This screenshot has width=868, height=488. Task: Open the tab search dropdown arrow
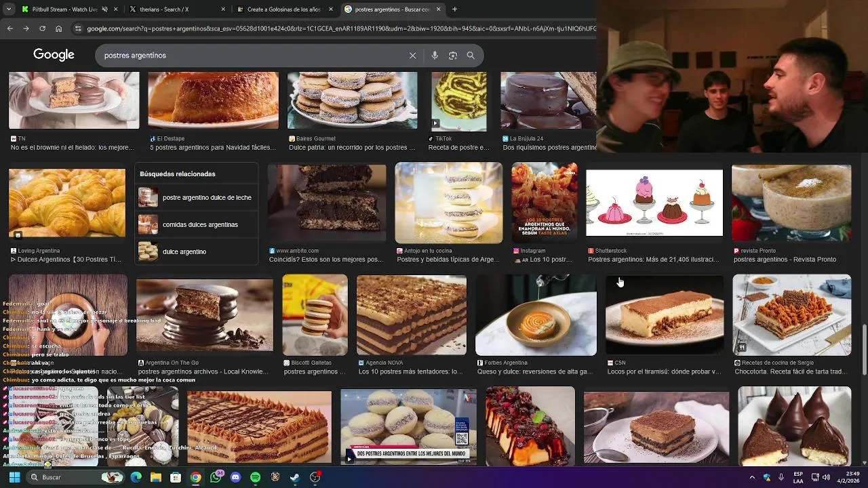(x=8, y=9)
